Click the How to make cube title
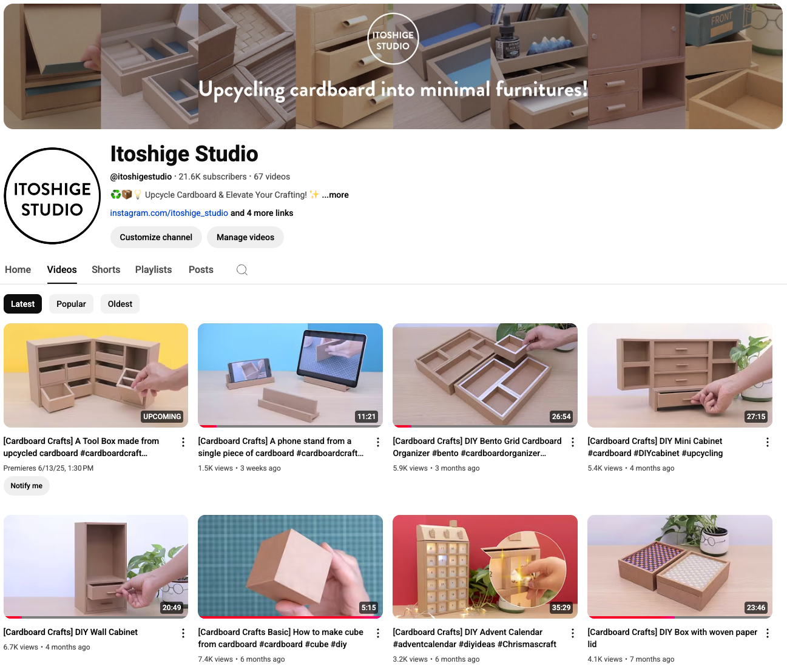The image size is (787, 672). click(281, 638)
